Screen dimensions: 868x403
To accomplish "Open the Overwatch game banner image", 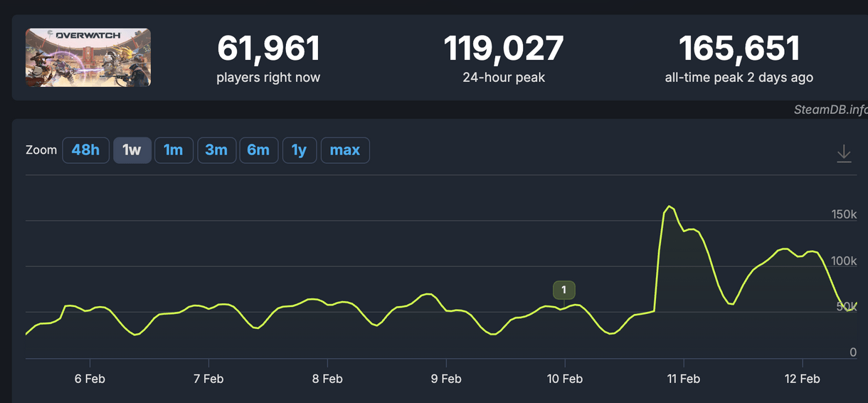I will click(88, 58).
